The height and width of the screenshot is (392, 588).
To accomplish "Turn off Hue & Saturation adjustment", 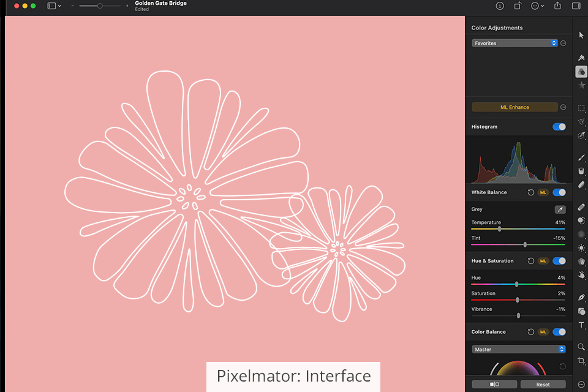I will (559, 261).
